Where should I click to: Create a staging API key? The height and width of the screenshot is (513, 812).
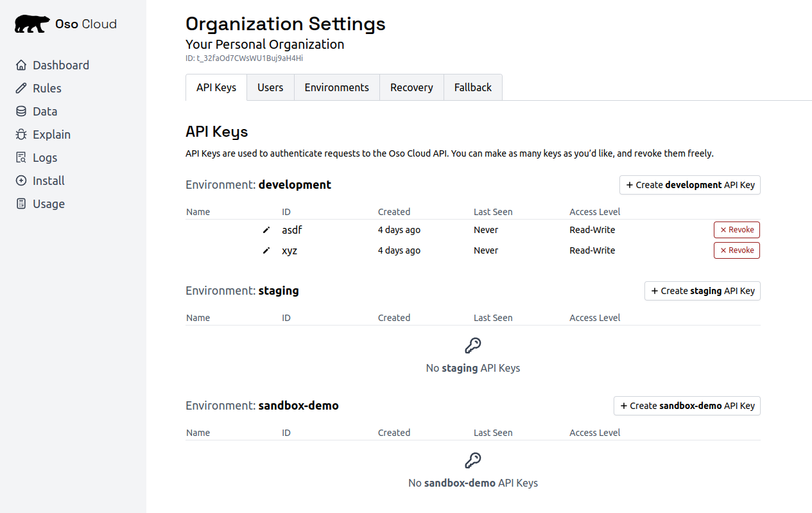(702, 291)
